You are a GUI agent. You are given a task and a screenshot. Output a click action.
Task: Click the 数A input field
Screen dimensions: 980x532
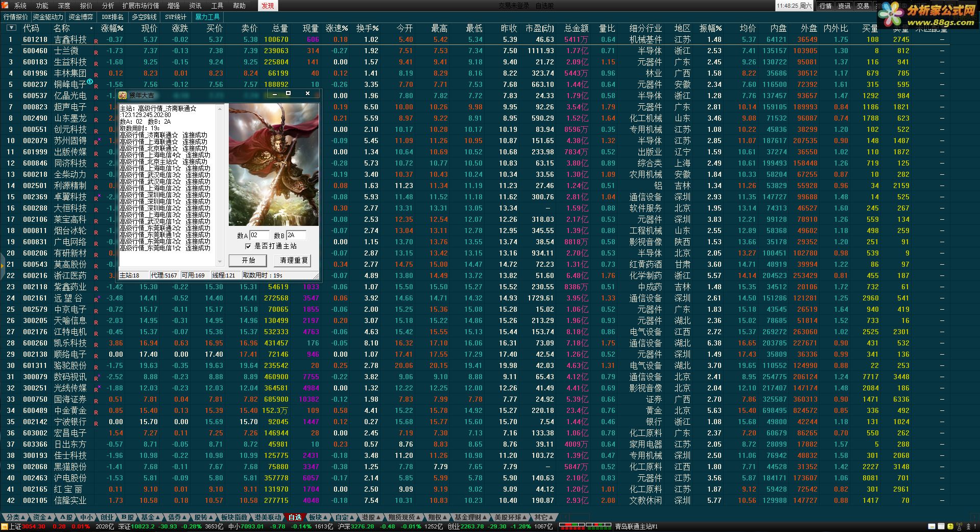pyautogui.click(x=259, y=235)
